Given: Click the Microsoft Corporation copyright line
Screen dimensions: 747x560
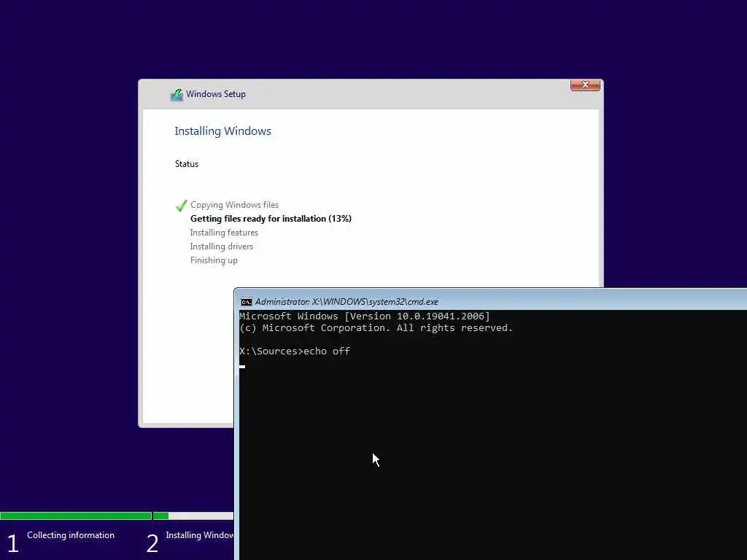Looking at the screenshot, I should pyautogui.click(x=376, y=328).
